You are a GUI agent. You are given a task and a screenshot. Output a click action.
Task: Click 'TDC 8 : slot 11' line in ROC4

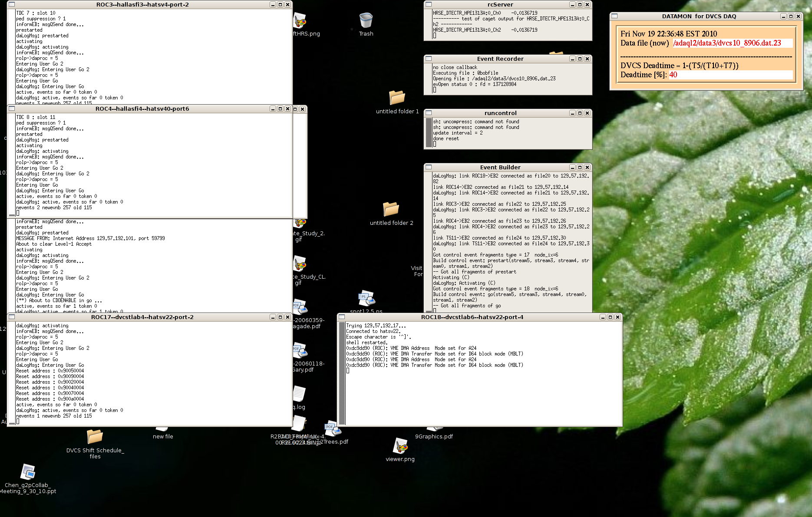coord(36,117)
